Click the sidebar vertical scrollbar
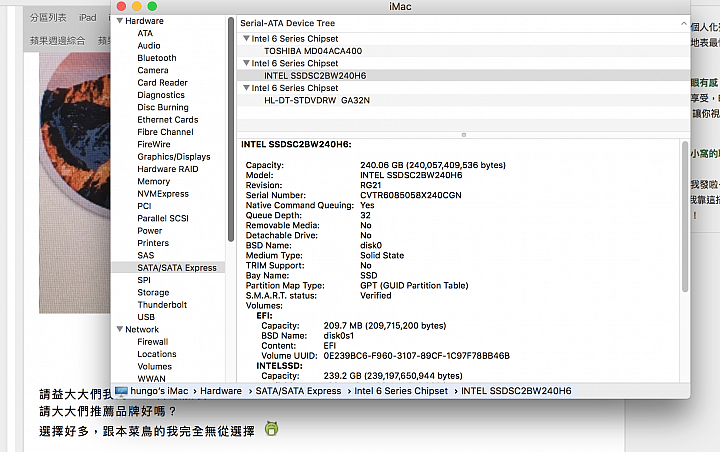Viewport: 720px width, 452px height. (231, 130)
